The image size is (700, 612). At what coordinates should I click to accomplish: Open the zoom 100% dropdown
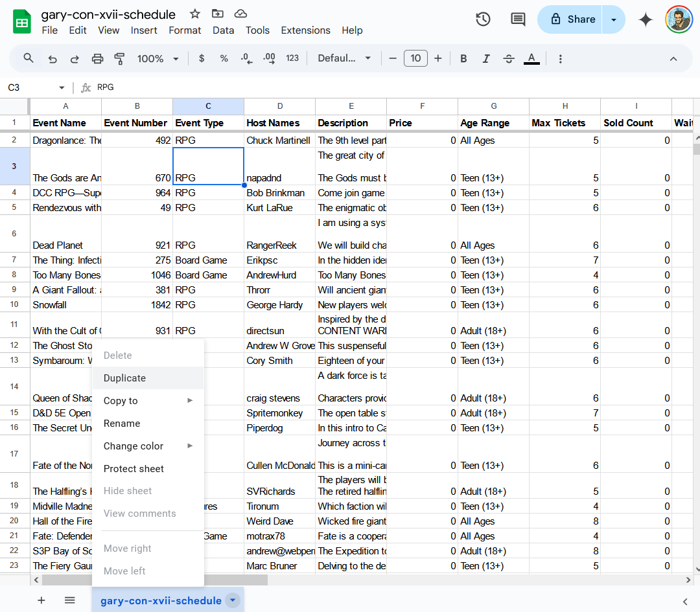(158, 58)
